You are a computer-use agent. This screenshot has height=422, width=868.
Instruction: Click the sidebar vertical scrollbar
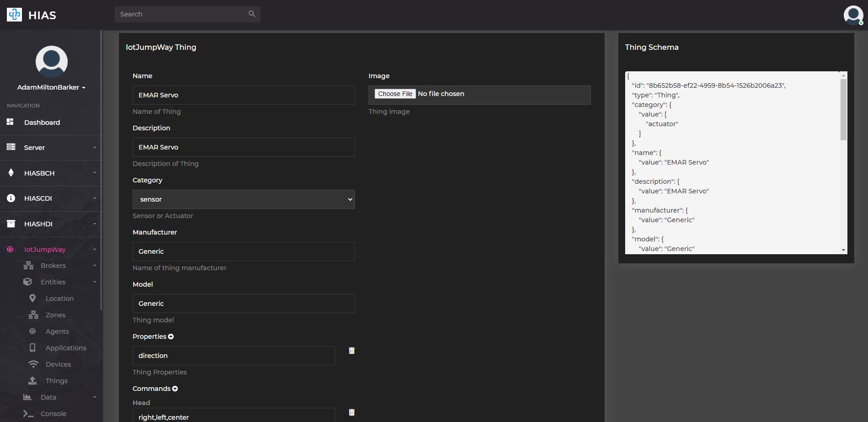[101, 169]
